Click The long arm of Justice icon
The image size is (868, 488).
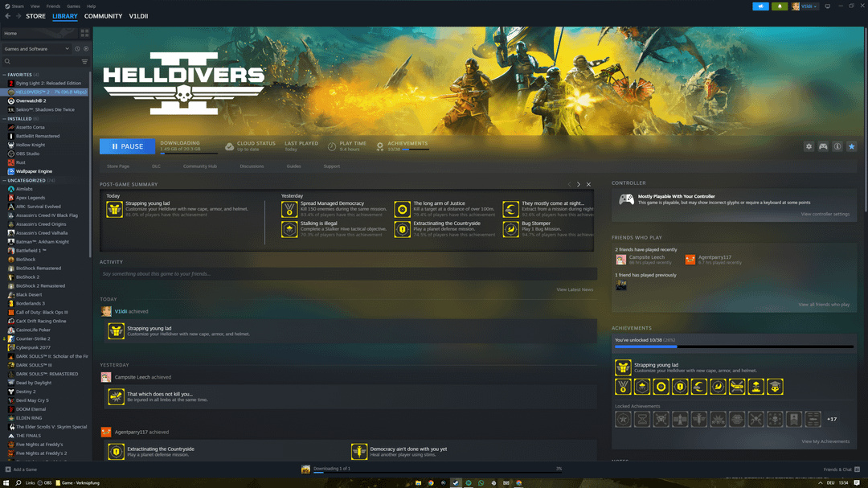pyautogui.click(x=403, y=209)
